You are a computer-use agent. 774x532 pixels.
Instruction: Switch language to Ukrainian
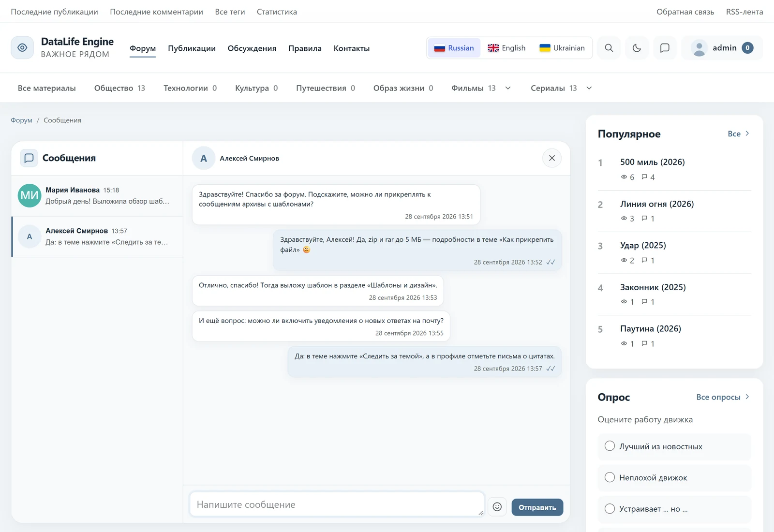(x=562, y=48)
